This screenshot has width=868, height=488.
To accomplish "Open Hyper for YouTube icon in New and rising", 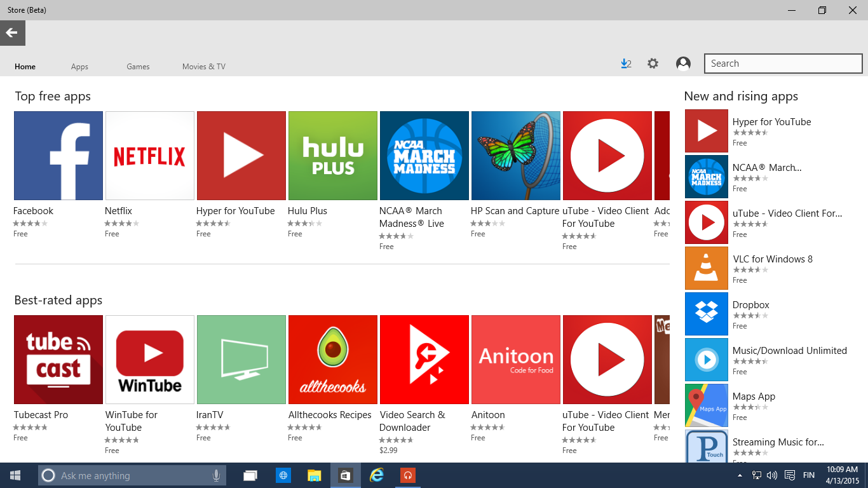I will pyautogui.click(x=707, y=131).
